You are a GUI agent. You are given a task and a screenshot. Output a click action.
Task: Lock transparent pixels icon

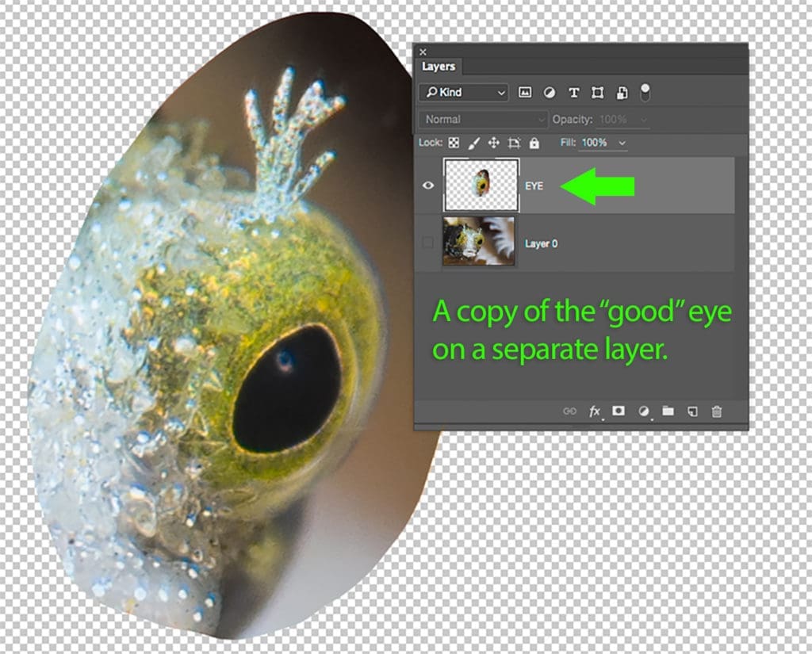(454, 143)
